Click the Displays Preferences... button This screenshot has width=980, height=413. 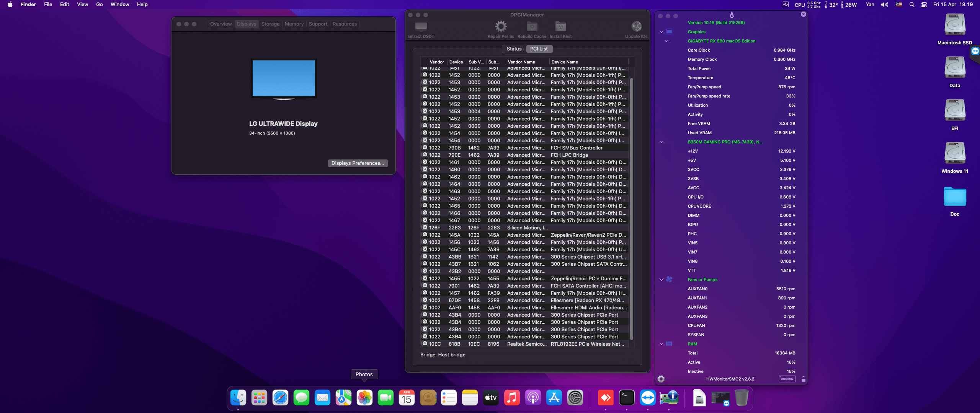[358, 163]
